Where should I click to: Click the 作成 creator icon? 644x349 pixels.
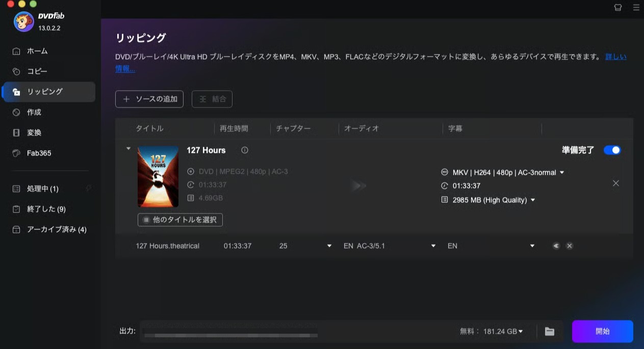pos(16,112)
